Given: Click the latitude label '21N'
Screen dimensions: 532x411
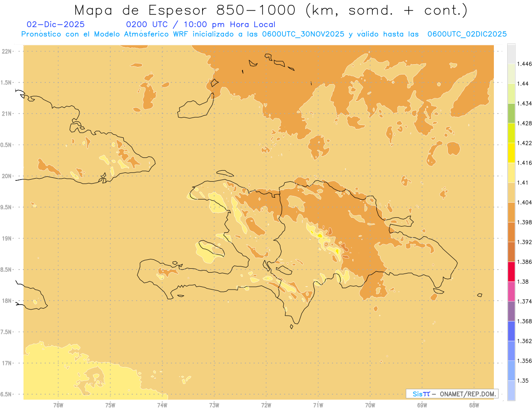Looking at the screenshot, I should coord(7,114).
